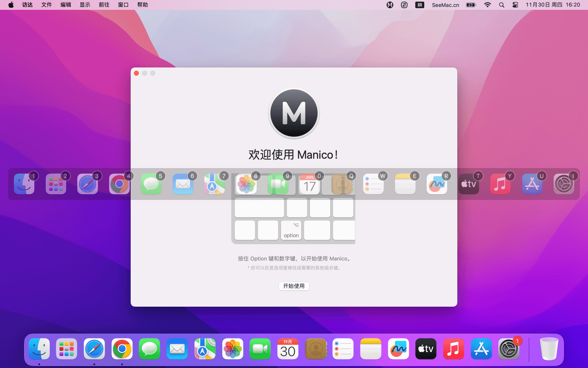Open Mail from the Dock
The width and height of the screenshot is (588, 368).
pyautogui.click(x=177, y=349)
